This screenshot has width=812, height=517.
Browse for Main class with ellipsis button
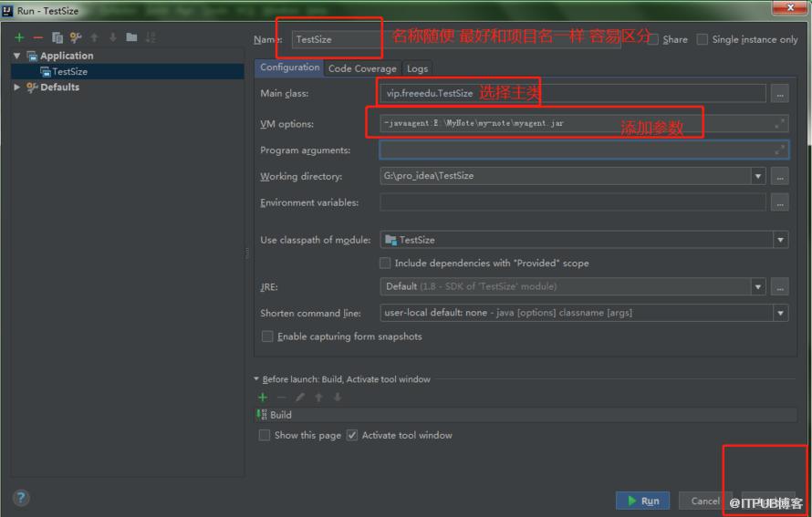[779, 94]
